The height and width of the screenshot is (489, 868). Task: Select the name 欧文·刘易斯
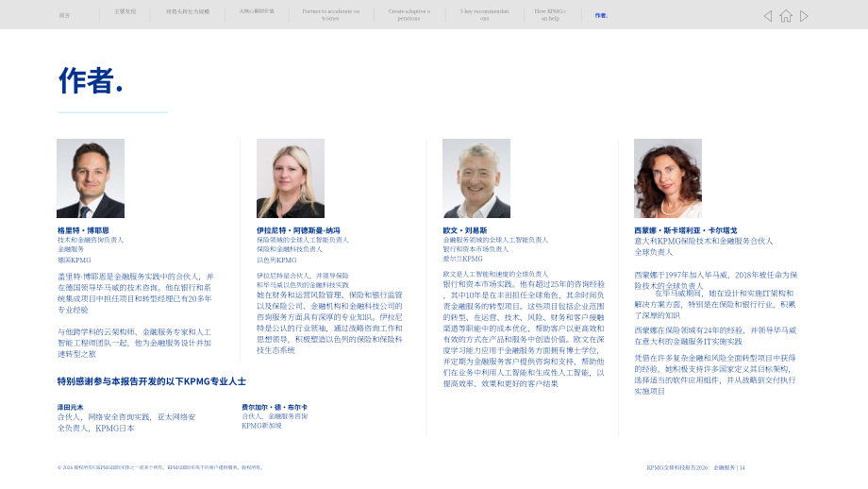click(x=465, y=230)
